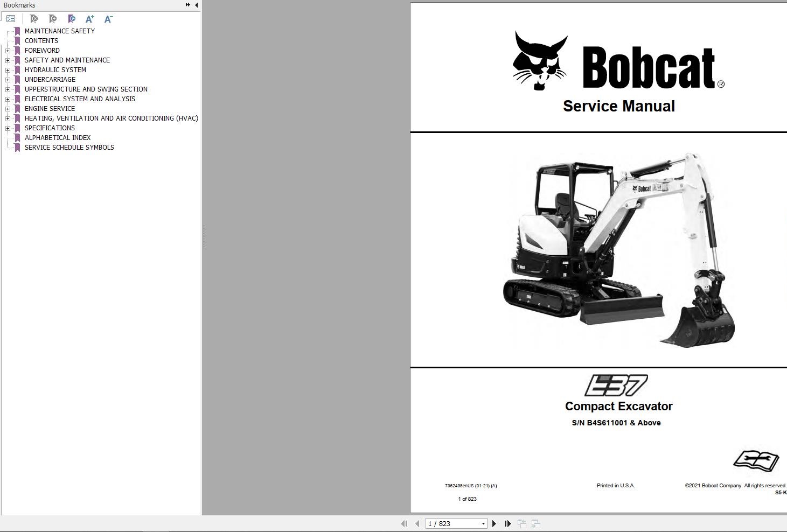Select HYDRAULIC SYSTEM bookmark label
Image resolution: width=787 pixels, height=532 pixels.
pyautogui.click(x=55, y=70)
